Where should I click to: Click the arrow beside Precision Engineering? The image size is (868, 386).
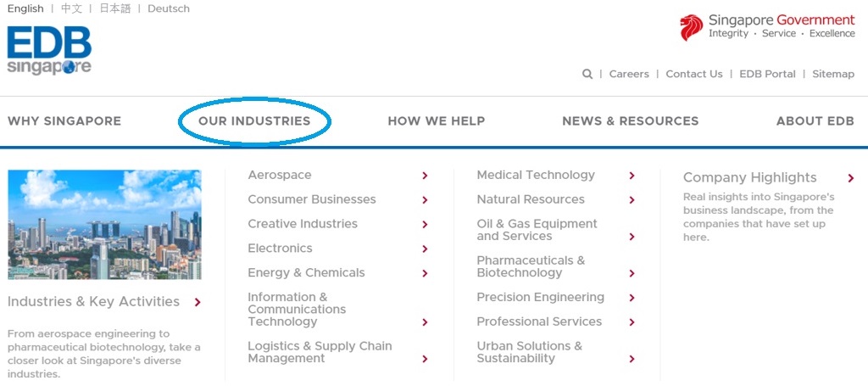[x=632, y=298]
